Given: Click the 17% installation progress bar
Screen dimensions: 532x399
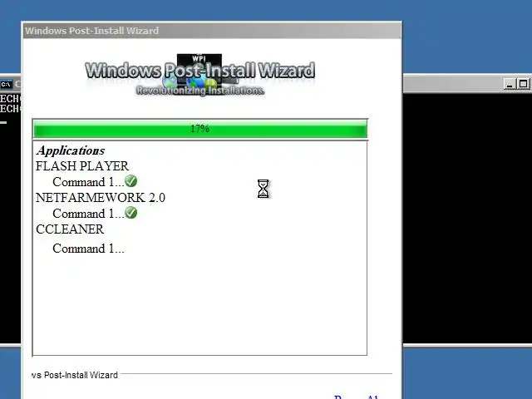Looking at the screenshot, I should (199, 129).
